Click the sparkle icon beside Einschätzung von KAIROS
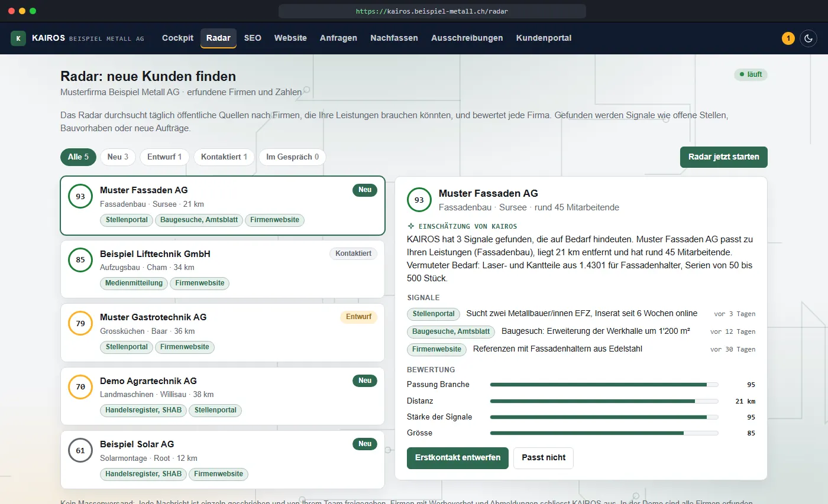This screenshot has width=828, height=504. [410, 226]
